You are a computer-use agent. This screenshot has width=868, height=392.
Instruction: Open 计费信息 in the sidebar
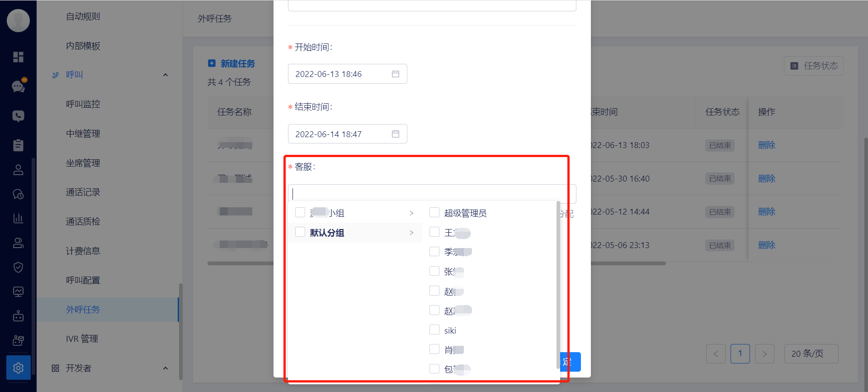click(83, 251)
